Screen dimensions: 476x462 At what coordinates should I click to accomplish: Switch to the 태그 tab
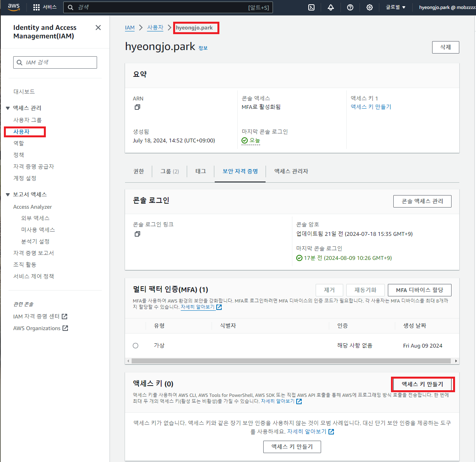201,171
